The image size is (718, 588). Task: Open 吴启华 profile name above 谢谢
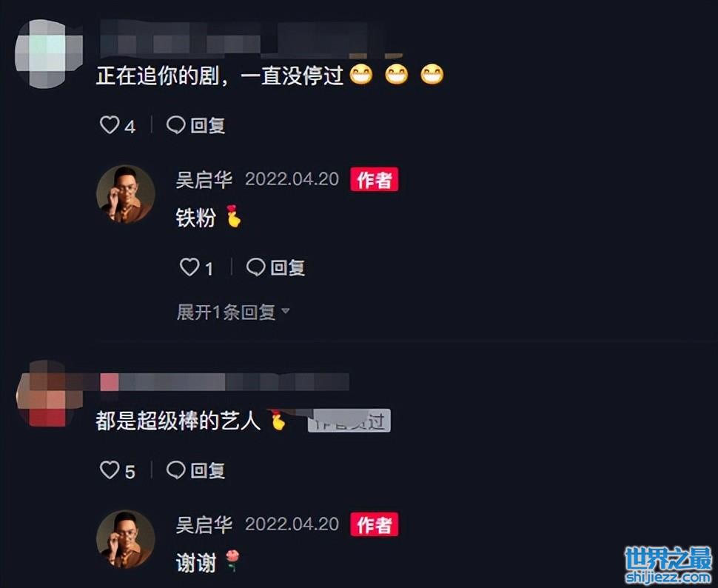(204, 524)
